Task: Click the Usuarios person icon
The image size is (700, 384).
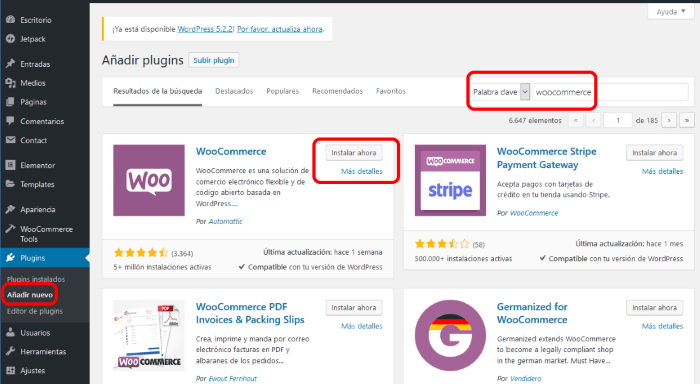Action: (11, 333)
